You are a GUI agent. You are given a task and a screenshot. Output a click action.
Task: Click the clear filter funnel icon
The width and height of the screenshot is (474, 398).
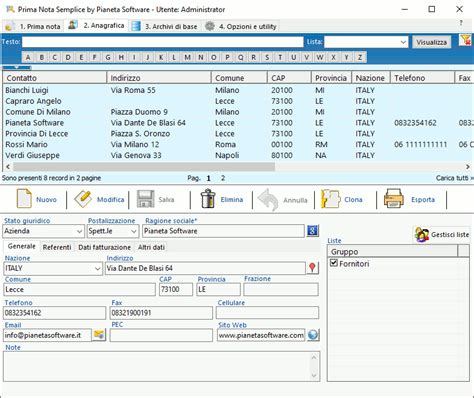click(465, 40)
